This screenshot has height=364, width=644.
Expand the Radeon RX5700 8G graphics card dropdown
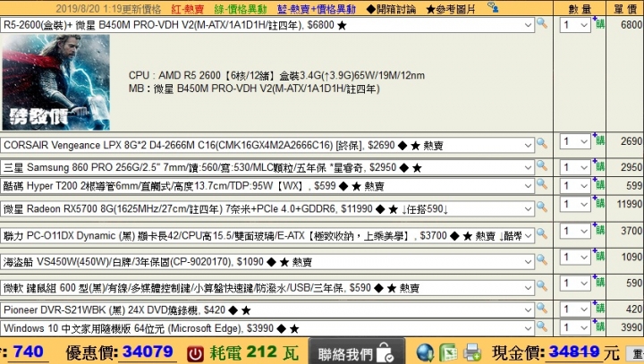tap(267, 209)
